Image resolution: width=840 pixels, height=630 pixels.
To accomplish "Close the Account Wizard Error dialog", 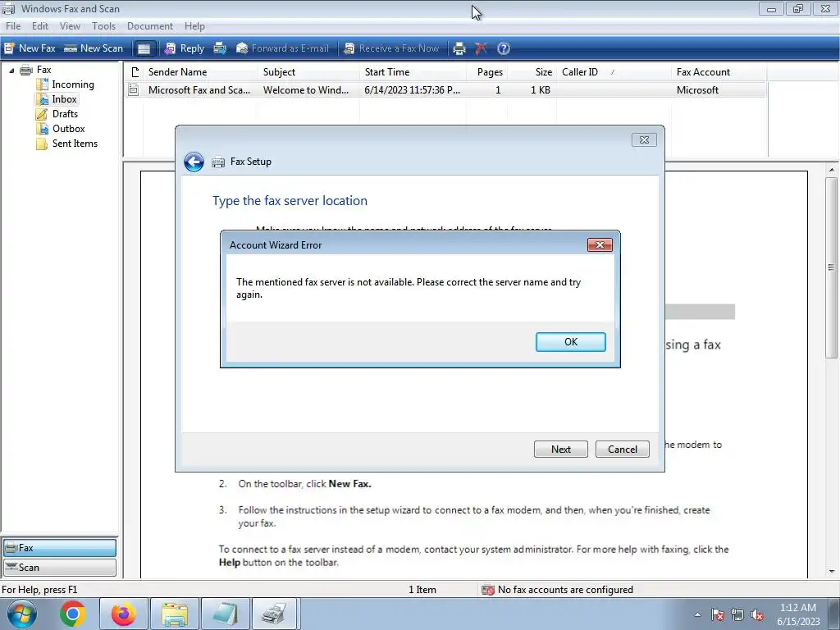I will (x=600, y=244).
